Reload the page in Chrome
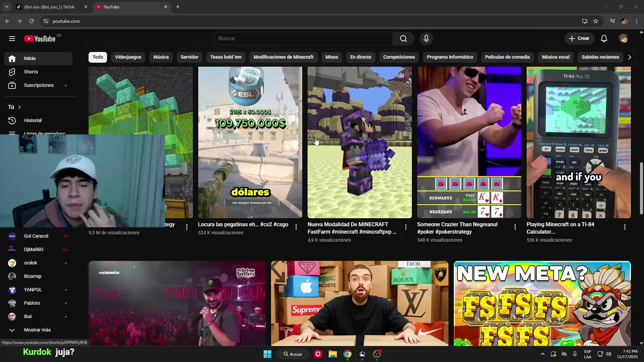 coord(31,21)
